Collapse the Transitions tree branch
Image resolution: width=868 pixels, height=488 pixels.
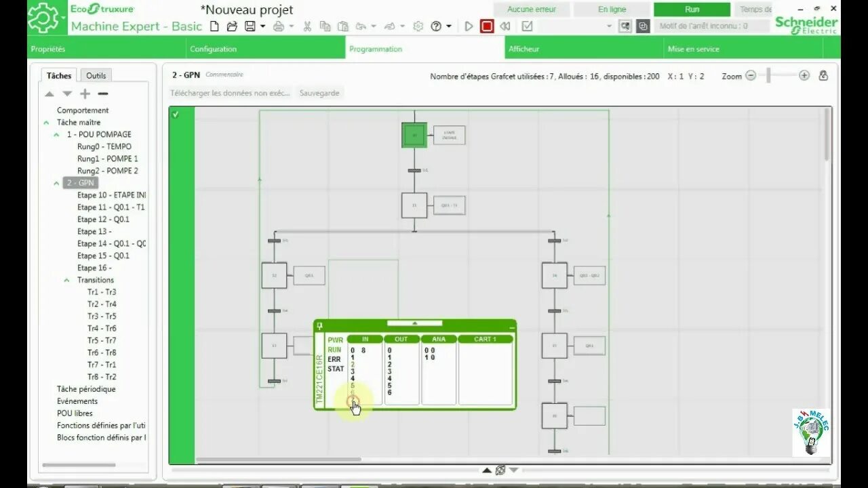pos(68,280)
